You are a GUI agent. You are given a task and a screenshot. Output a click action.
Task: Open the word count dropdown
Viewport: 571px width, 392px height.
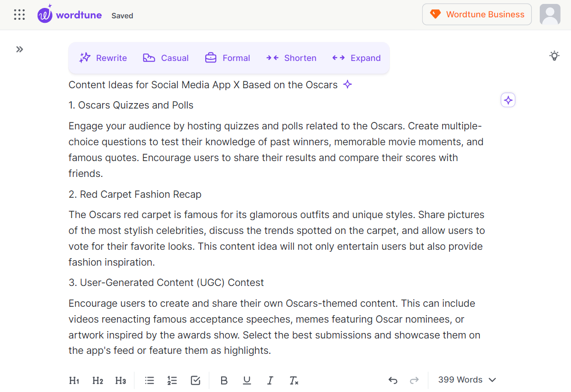[x=466, y=380]
